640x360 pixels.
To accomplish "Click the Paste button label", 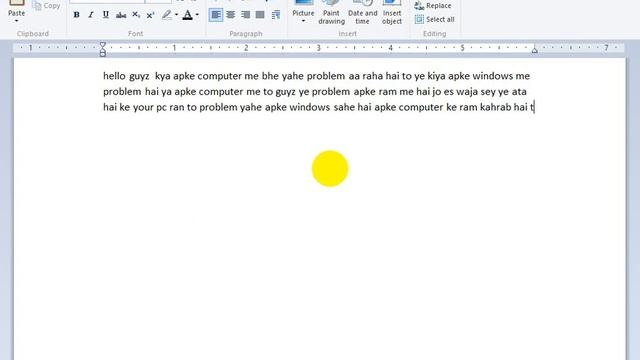I will click(x=16, y=13).
